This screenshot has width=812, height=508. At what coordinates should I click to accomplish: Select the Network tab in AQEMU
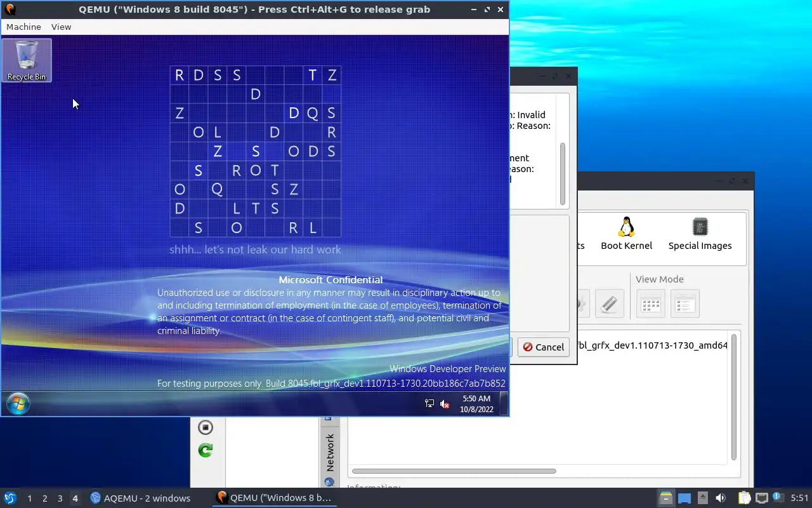(x=329, y=452)
